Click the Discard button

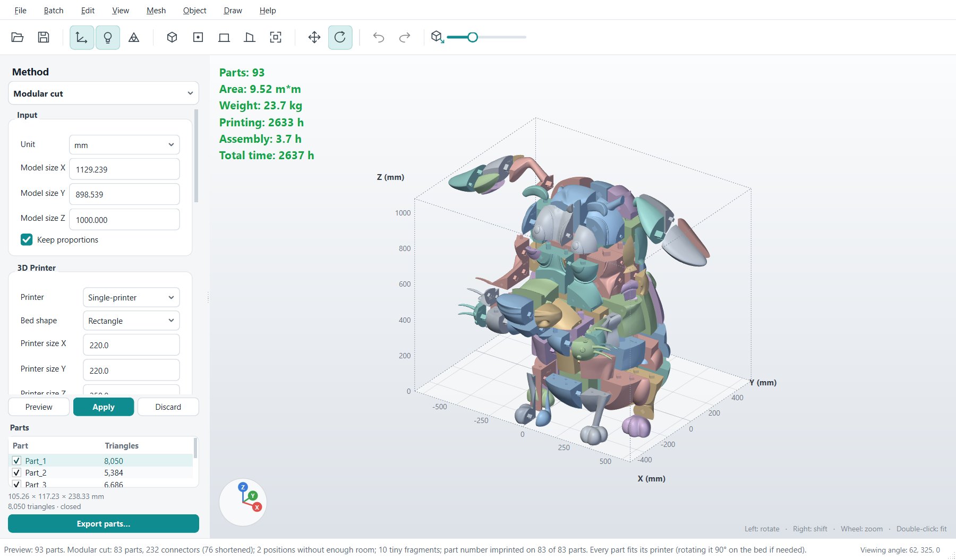(168, 407)
